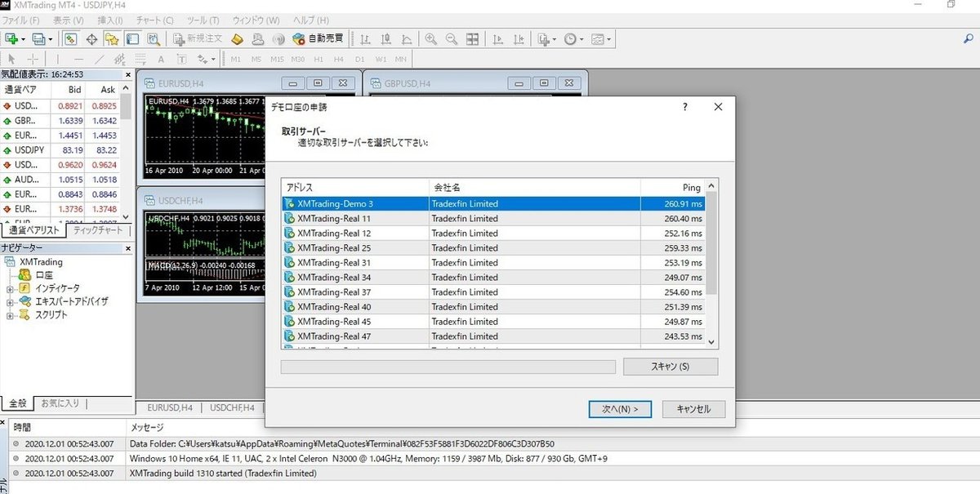Toggle the Data Window crosshair icon

pyautogui.click(x=92, y=38)
